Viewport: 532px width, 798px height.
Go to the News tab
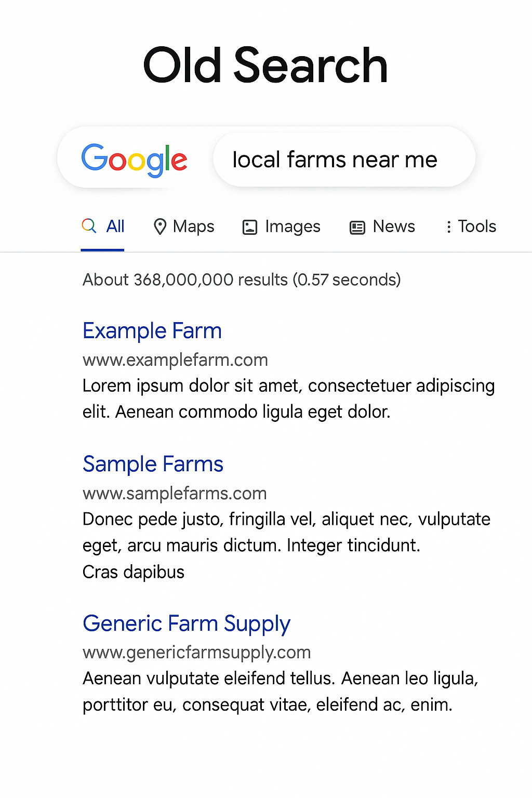click(382, 227)
